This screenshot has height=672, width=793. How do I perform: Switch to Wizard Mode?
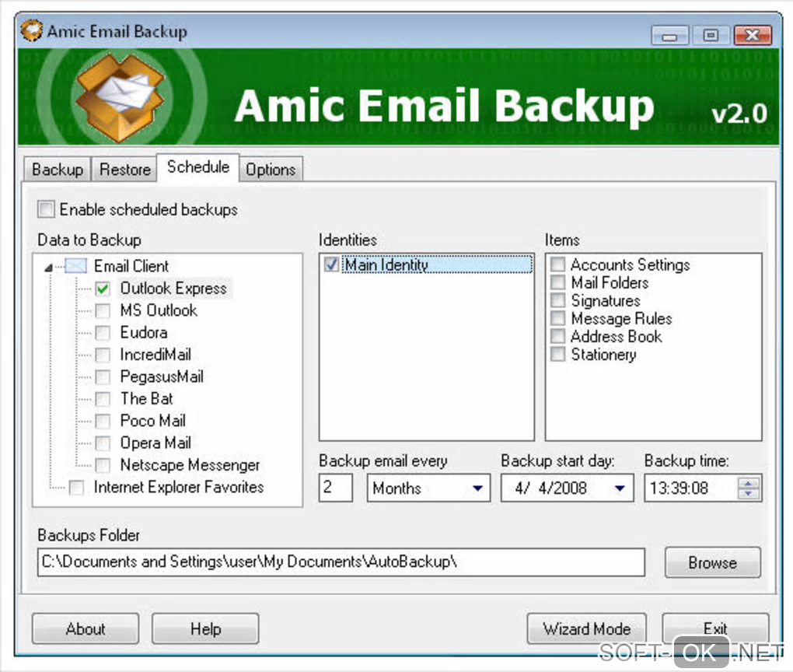pos(587,628)
